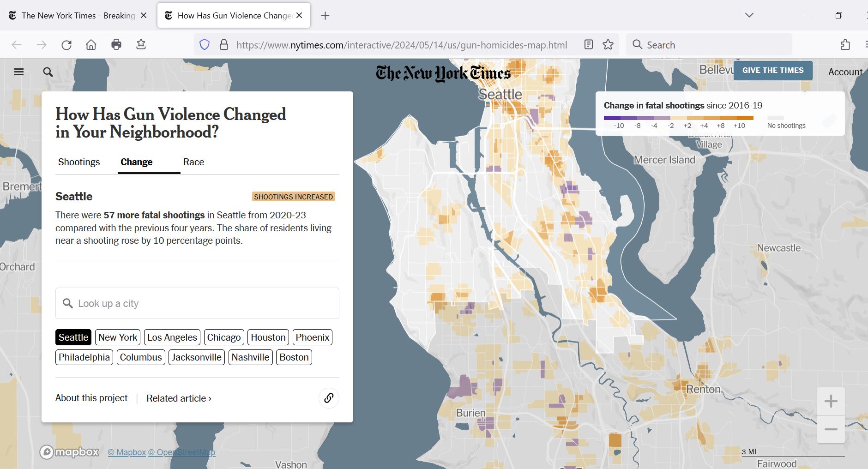Copy link using the chain icon button
The image size is (868, 469).
pyautogui.click(x=329, y=398)
